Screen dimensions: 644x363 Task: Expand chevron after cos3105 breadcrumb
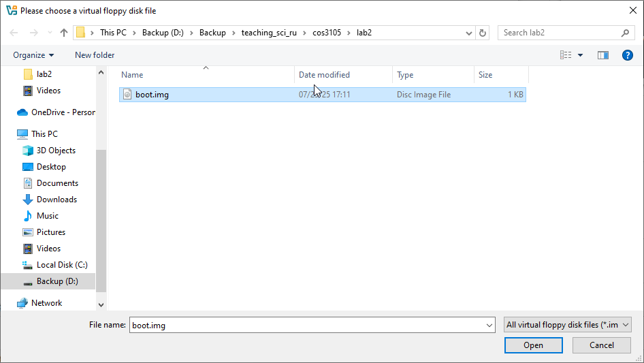coord(349,33)
